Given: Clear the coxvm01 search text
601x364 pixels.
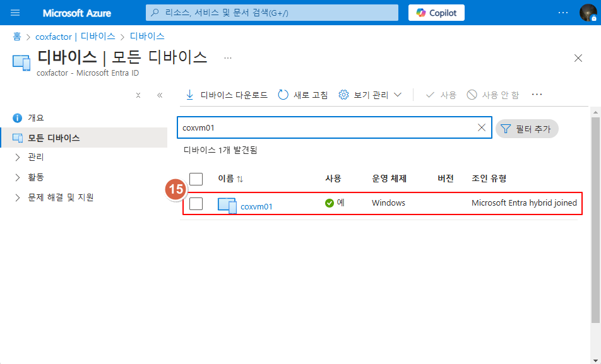Looking at the screenshot, I should (x=482, y=127).
